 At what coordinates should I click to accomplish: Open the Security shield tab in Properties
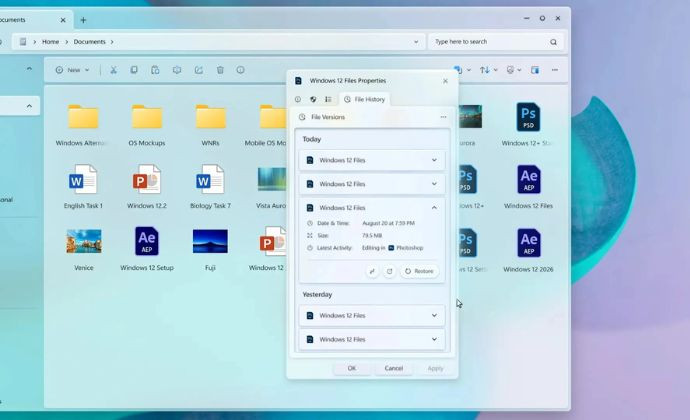[x=313, y=99]
